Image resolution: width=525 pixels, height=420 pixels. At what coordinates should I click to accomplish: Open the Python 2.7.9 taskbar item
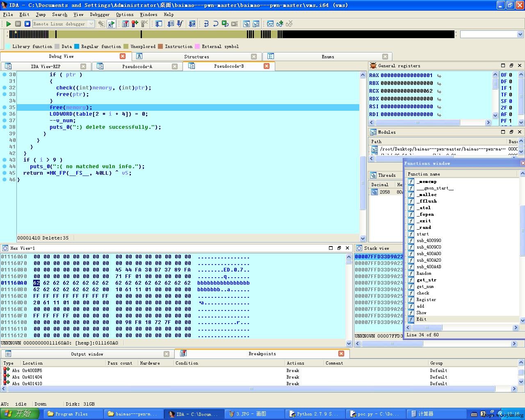[314, 414]
